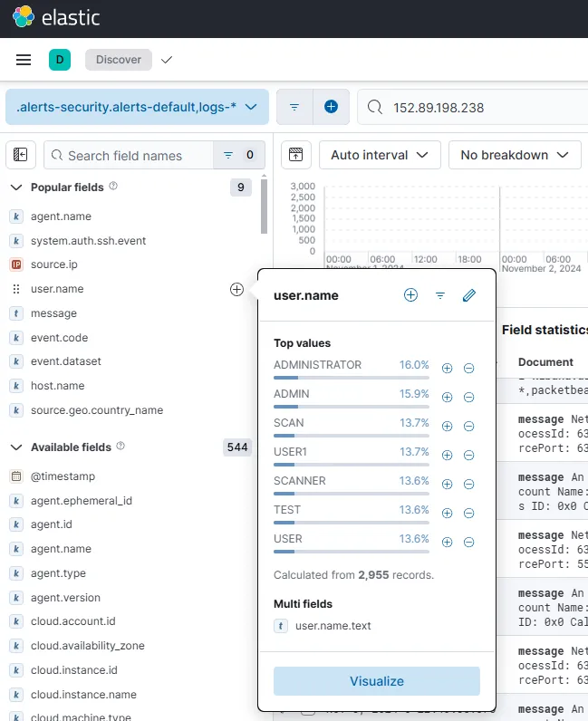The image size is (588, 721).
Task: Filter out USER1 value
Action: tap(468, 455)
